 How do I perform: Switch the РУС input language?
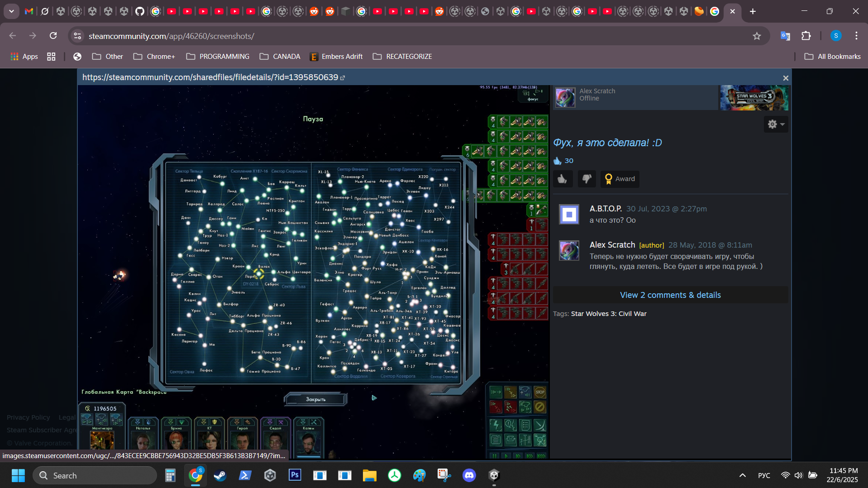tap(764, 475)
